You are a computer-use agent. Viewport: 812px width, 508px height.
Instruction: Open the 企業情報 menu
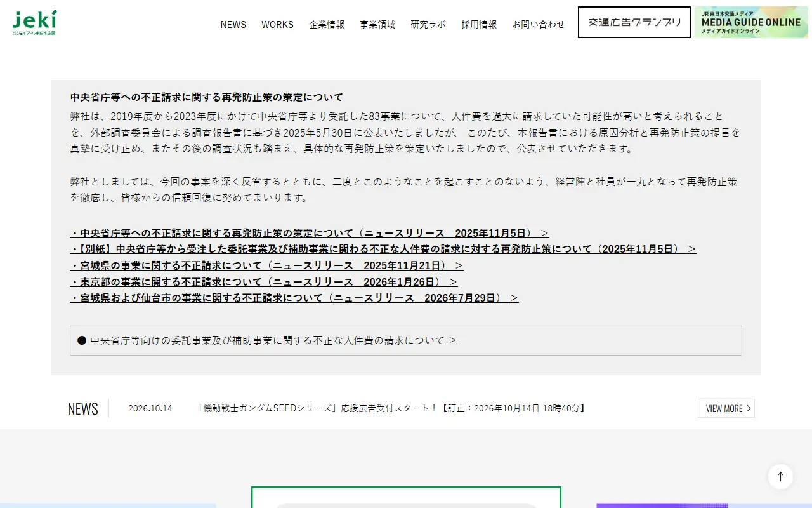(327, 24)
